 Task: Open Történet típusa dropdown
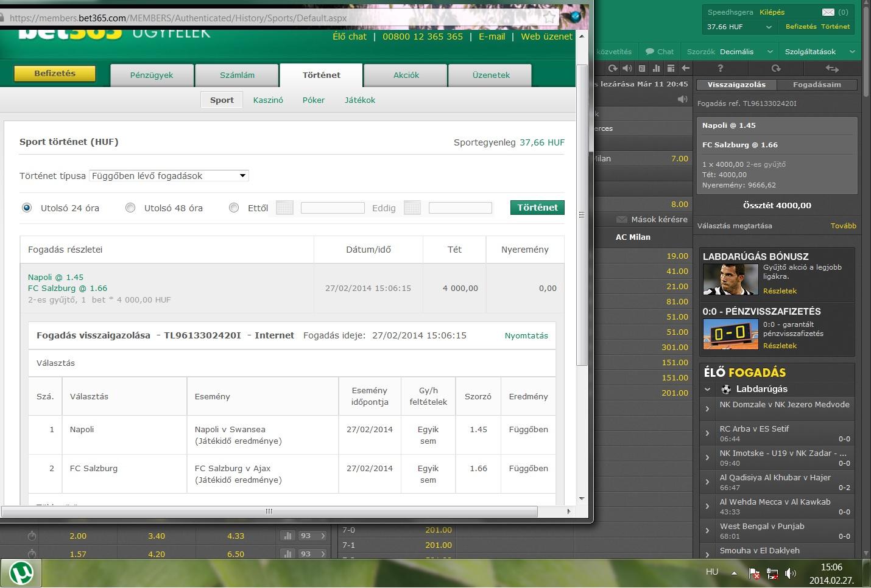tap(169, 176)
